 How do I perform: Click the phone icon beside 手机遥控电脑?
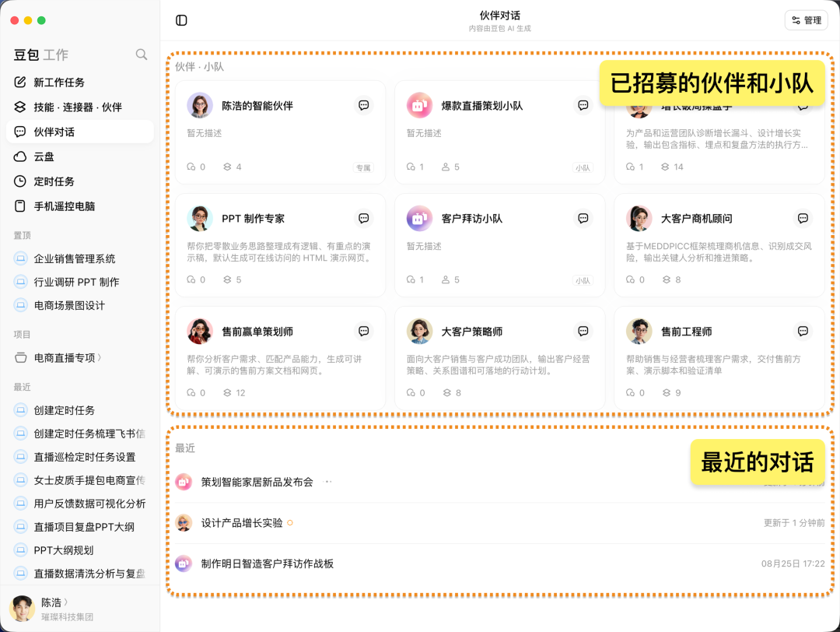(19, 205)
